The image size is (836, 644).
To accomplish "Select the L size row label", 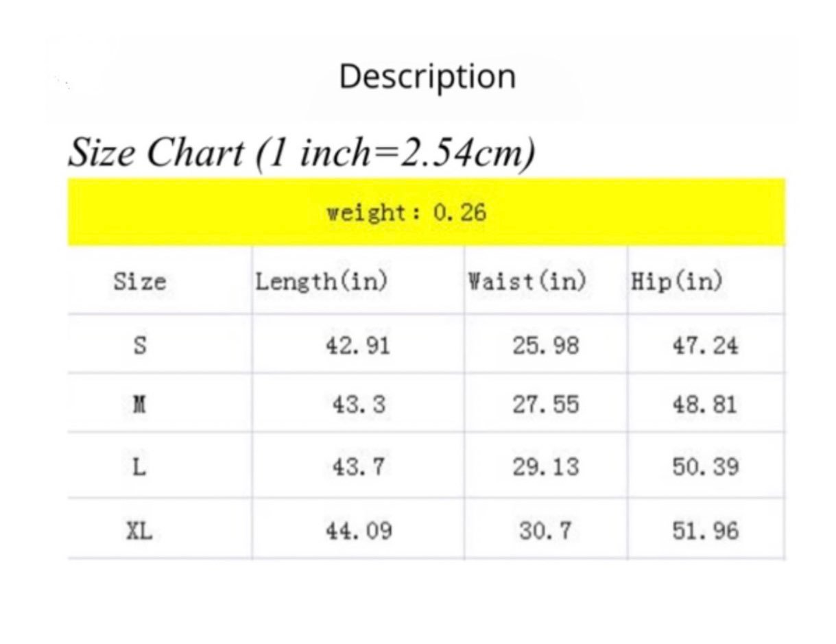I will (139, 467).
